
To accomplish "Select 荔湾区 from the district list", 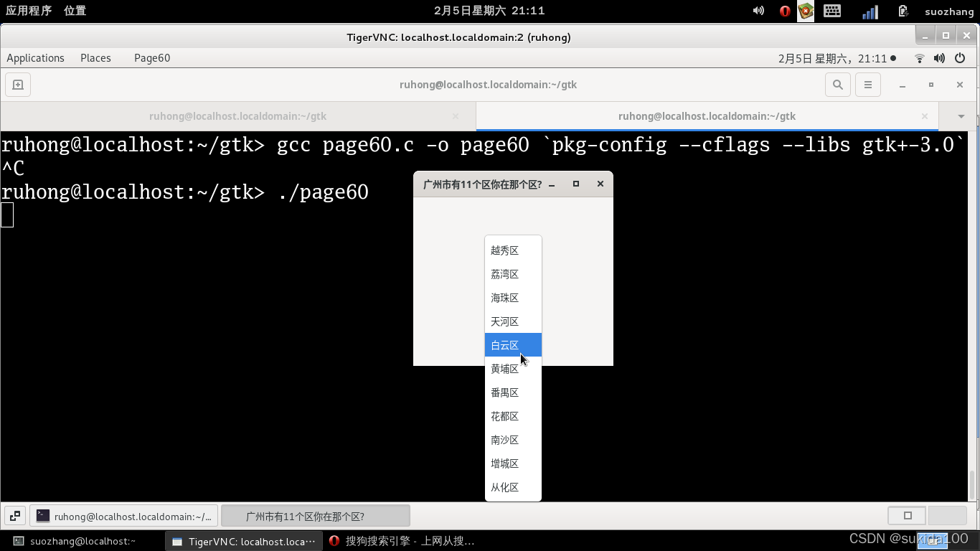I will pyautogui.click(x=513, y=274).
